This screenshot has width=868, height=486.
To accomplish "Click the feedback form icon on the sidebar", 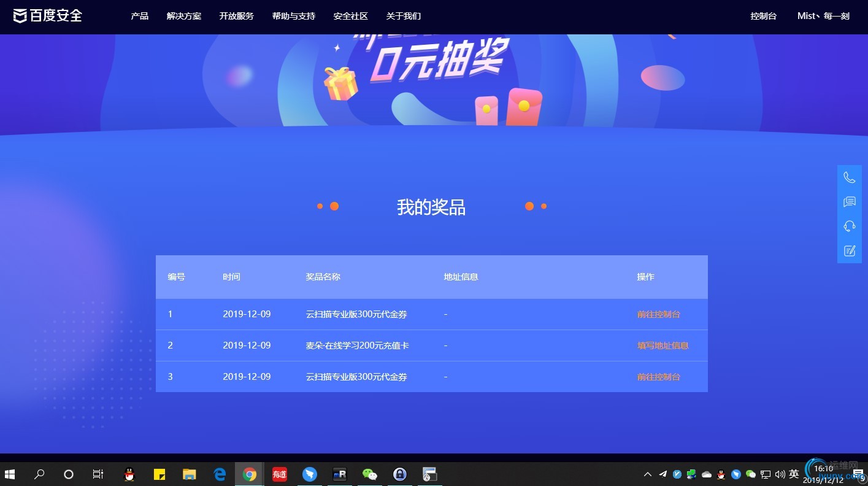I will [x=849, y=250].
